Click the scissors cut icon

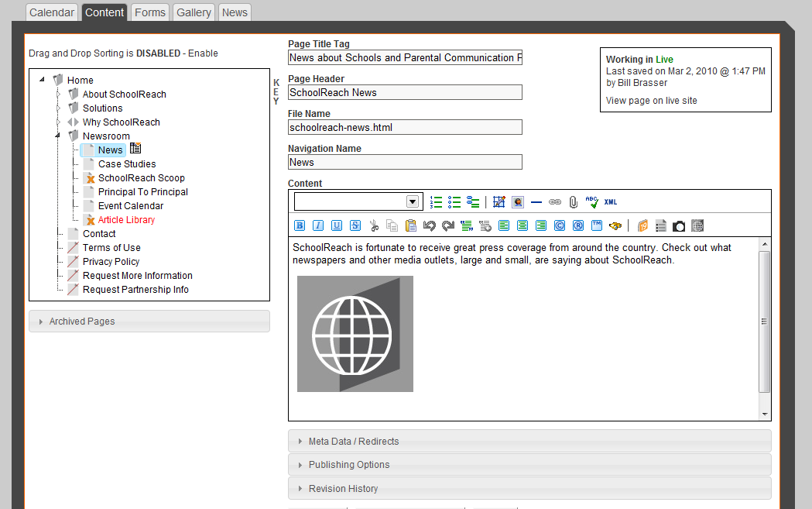(374, 225)
